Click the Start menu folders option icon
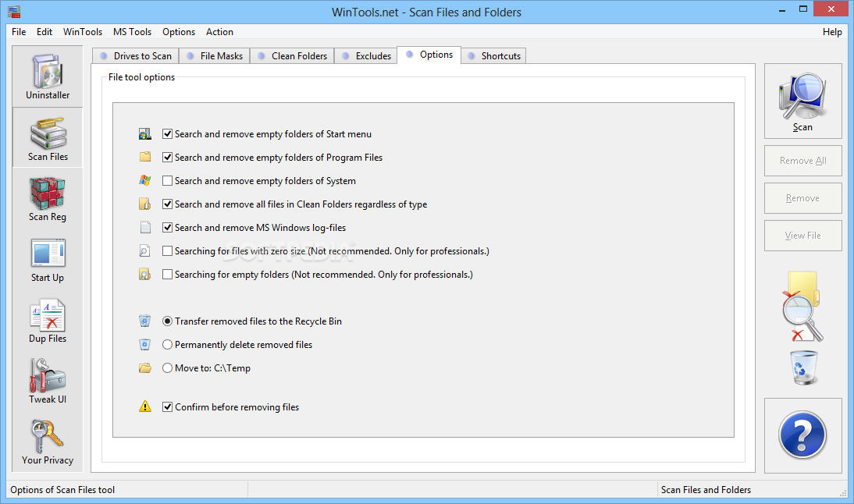 click(145, 134)
